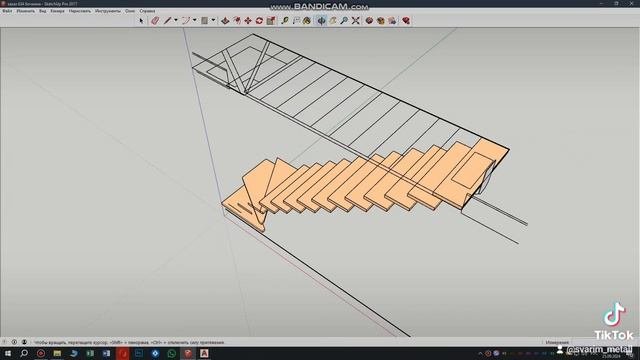
Task: Expand the Shapes tool dropdown arrow
Action: [x=213, y=20]
